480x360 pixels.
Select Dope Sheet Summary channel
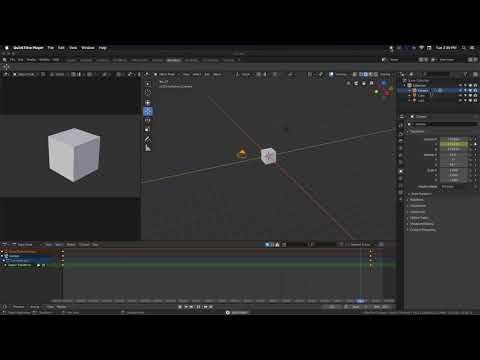coord(23,251)
